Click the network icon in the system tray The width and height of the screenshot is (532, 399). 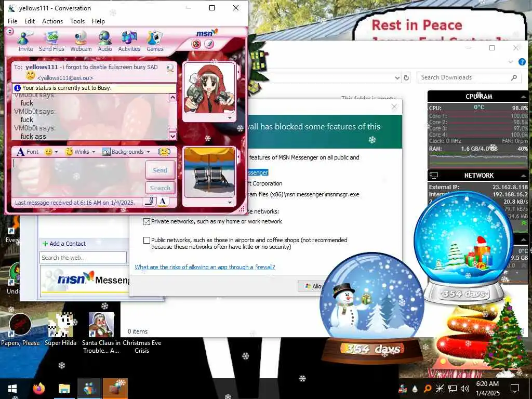coord(453,389)
